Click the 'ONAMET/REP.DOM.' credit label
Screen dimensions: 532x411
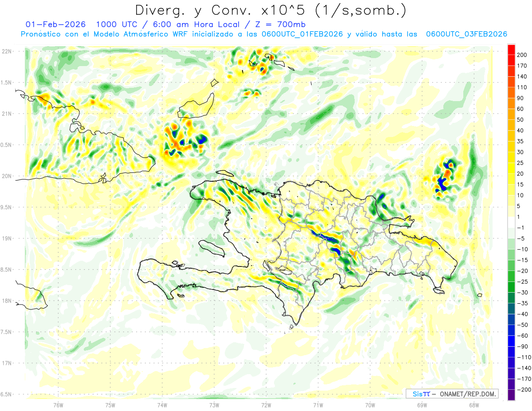click(467, 394)
